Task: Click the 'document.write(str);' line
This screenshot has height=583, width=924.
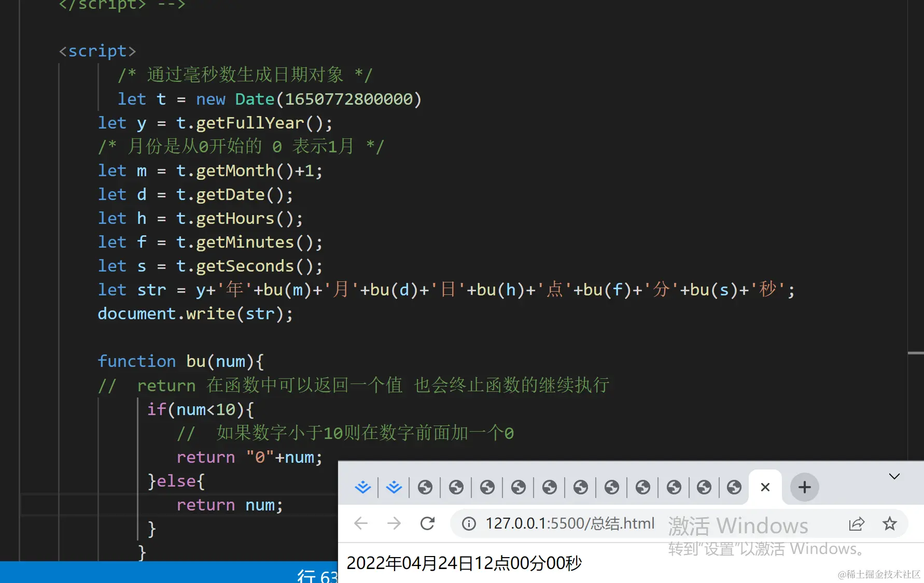Action: [x=195, y=314]
